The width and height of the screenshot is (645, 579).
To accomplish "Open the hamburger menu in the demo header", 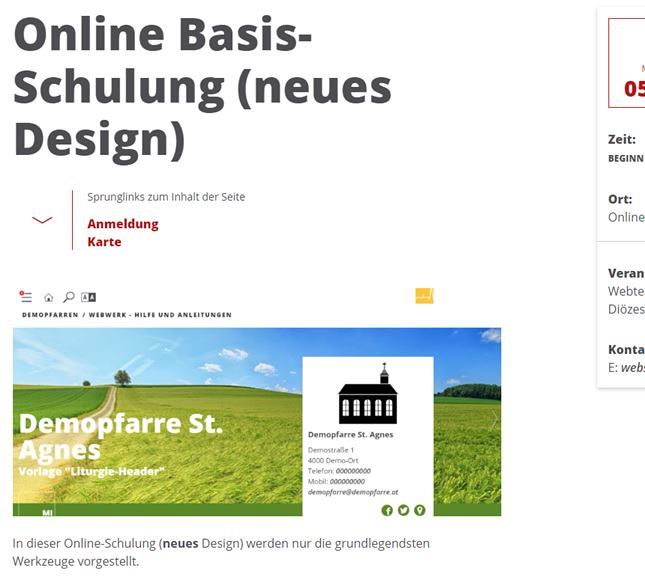I will coord(26,297).
